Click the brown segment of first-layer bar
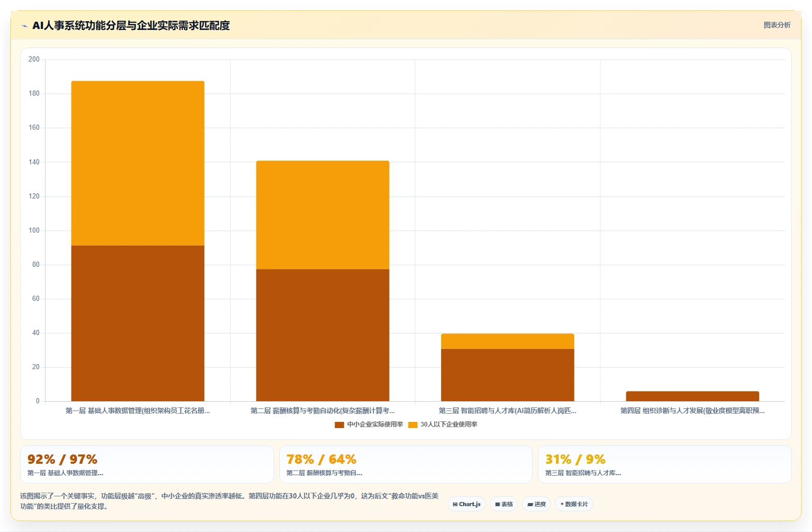 [x=138, y=323]
